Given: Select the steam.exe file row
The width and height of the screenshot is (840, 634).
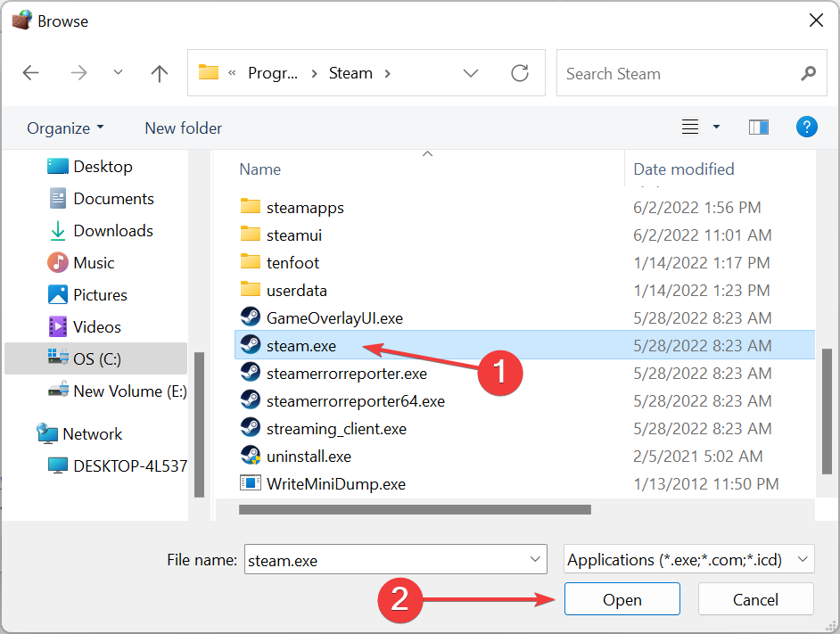Looking at the screenshot, I should 525,346.
